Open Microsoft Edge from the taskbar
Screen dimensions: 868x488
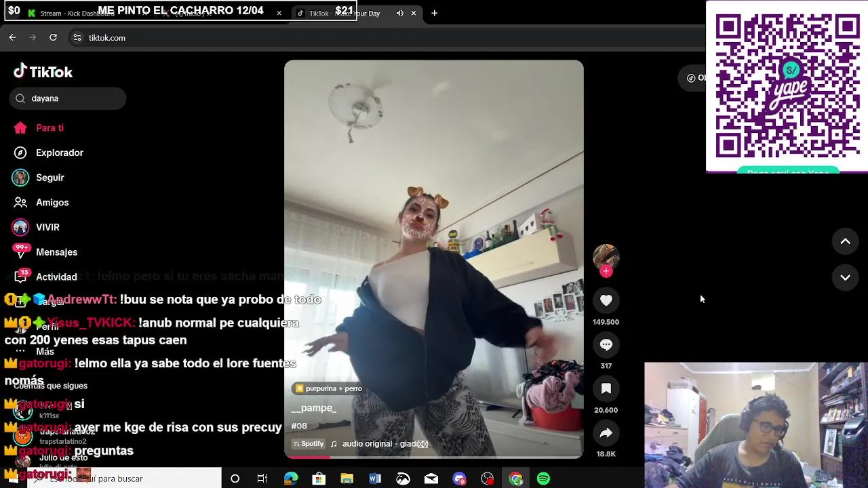point(291,479)
